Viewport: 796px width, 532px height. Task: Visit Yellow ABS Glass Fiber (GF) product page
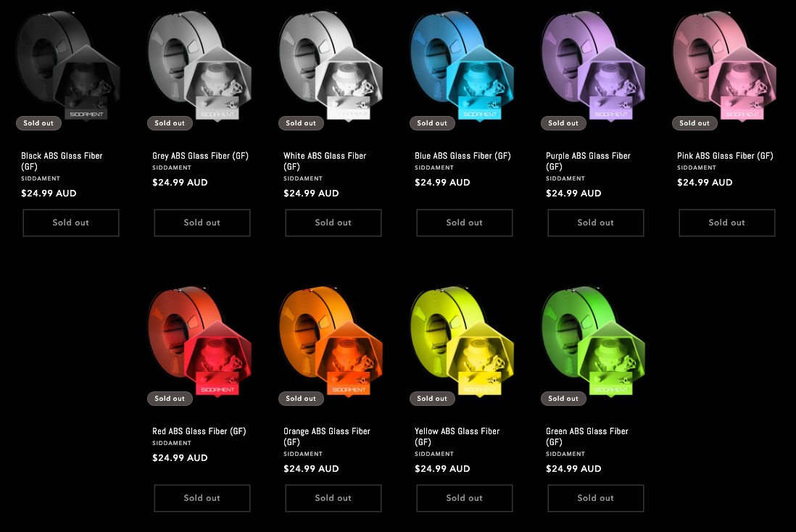coord(457,436)
